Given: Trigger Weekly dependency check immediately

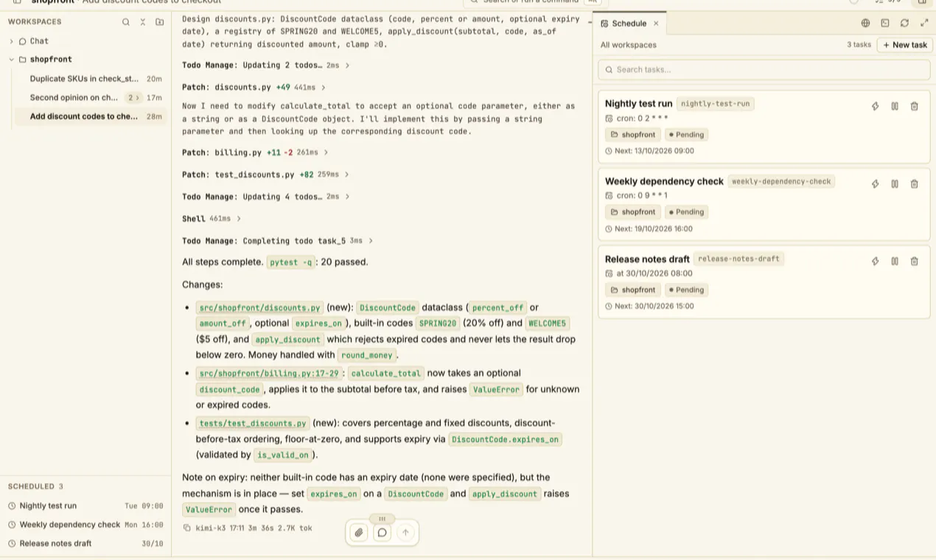Looking at the screenshot, I should [x=875, y=183].
